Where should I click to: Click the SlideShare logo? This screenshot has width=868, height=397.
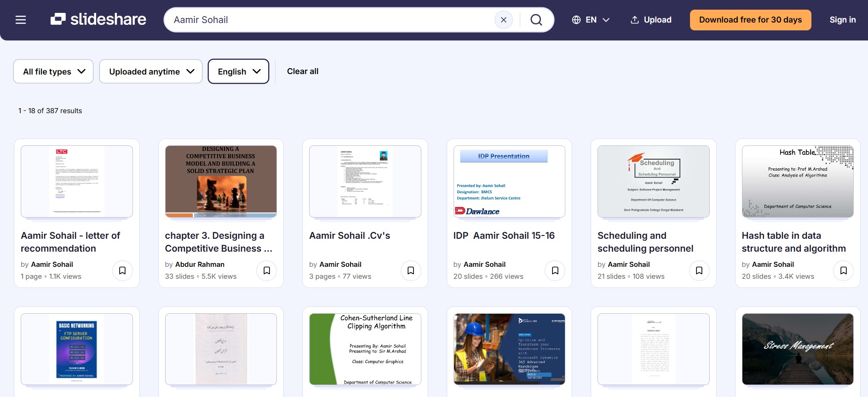[98, 19]
